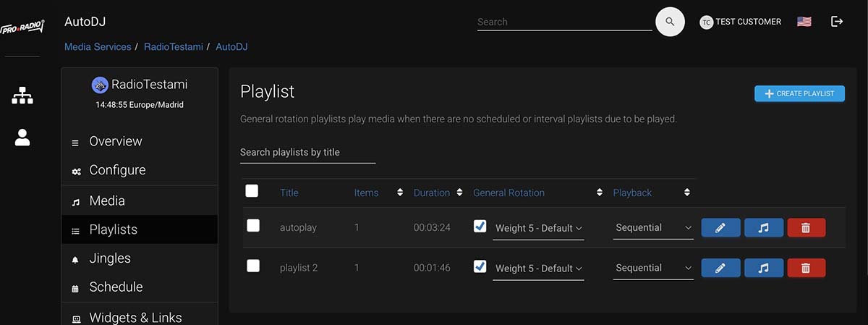
Task: Go to RadioTestami breadcrumb link
Action: coord(174,47)
